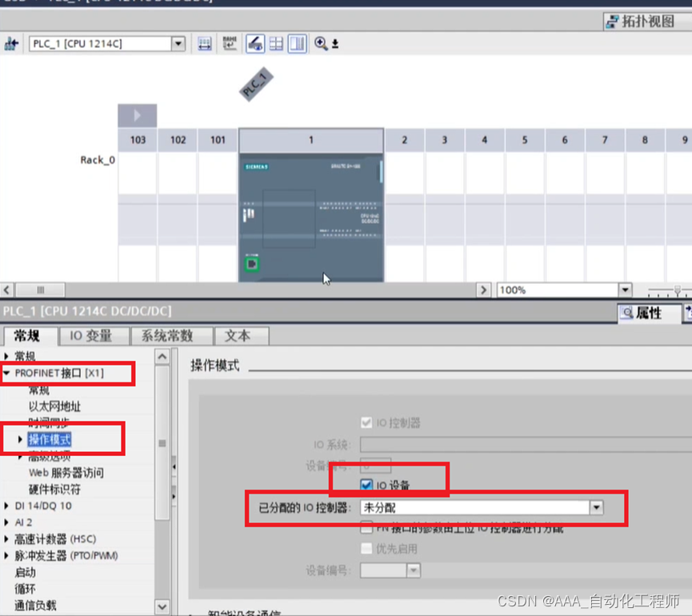Click the zoom slider handle
Viewport: 692px width, 616px height.
point(678,290)
